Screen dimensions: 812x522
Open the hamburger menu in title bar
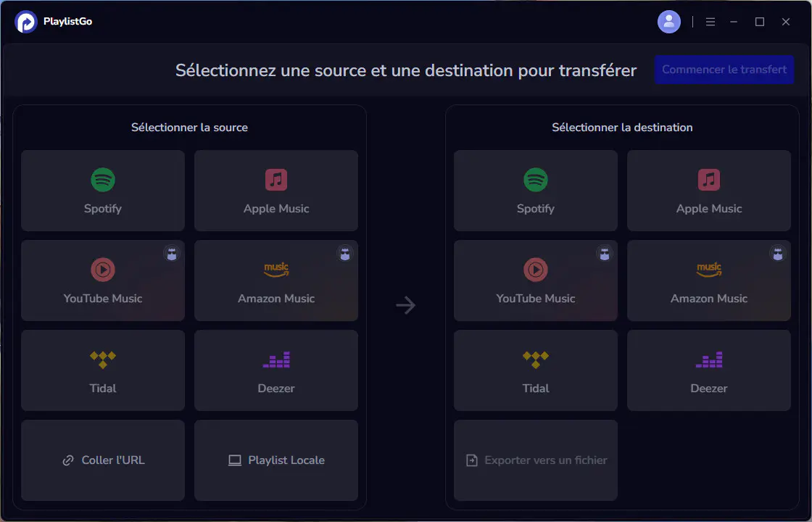tap(710, 22)
